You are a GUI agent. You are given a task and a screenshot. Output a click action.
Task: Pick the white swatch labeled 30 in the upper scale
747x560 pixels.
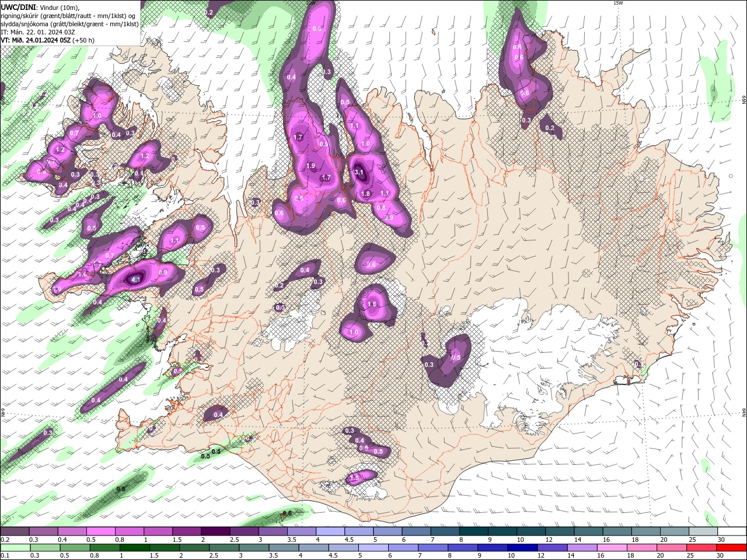732,531
